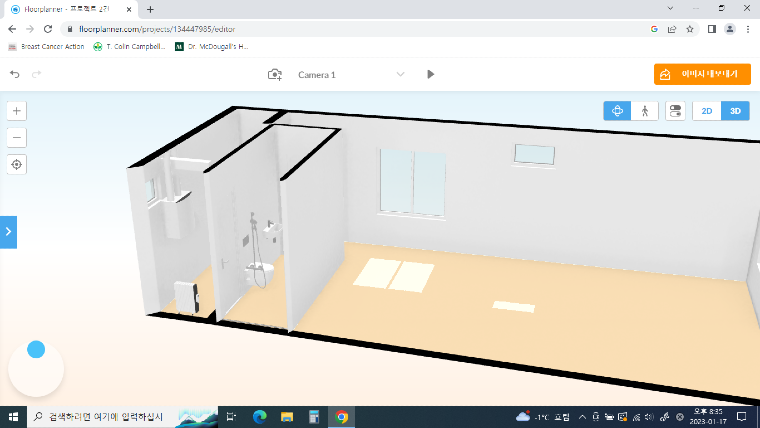Open Dr. McDougall's bookmark
Viewport: 760px width, 428px height.
tap(211, 46)
